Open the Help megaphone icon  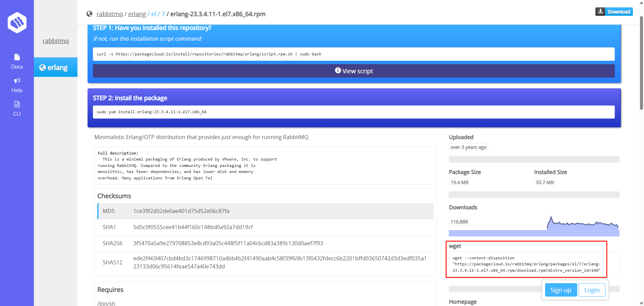coord(17,81)
